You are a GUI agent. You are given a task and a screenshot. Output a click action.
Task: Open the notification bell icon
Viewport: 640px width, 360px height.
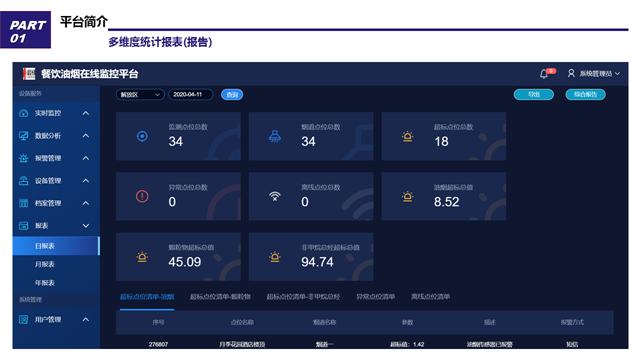(544, 74)
